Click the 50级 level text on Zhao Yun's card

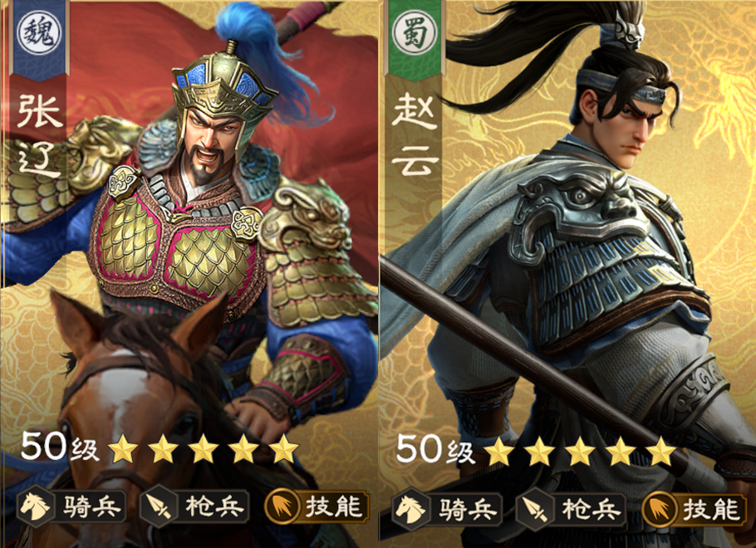click(435, 449)
